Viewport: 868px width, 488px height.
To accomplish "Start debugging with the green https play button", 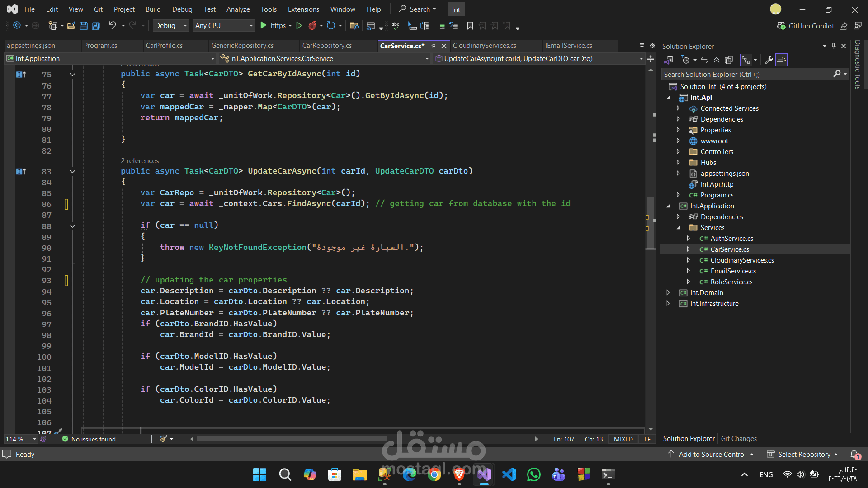I will tap(264, 26).
